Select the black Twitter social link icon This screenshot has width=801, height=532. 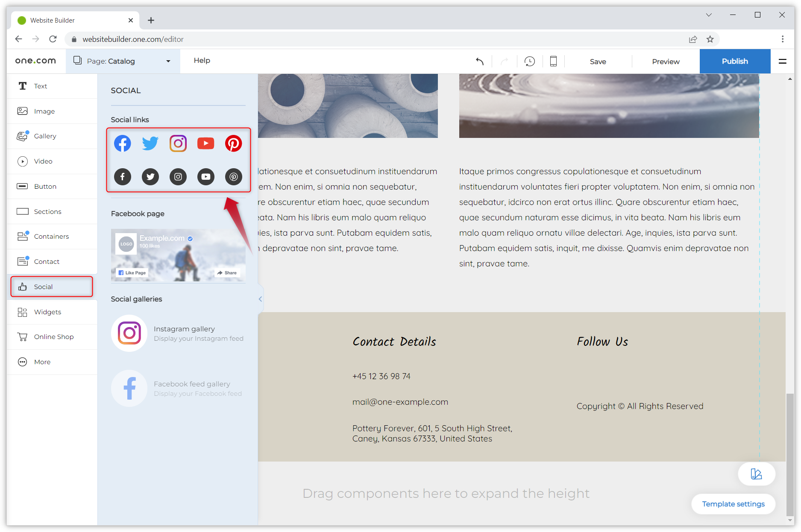coord(150,176)
